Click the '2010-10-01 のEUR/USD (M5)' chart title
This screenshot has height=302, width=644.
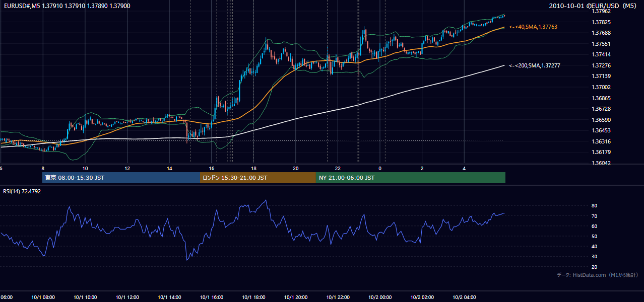click(x=594, y=6)
